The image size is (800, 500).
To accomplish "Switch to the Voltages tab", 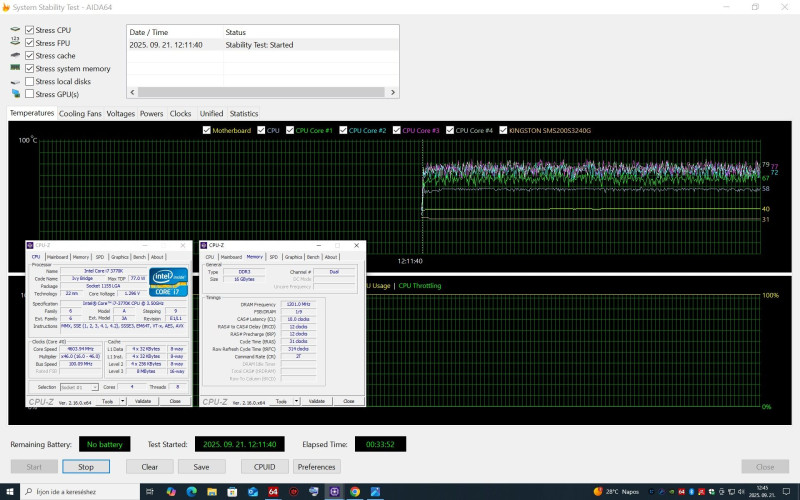I will point(120,113).
